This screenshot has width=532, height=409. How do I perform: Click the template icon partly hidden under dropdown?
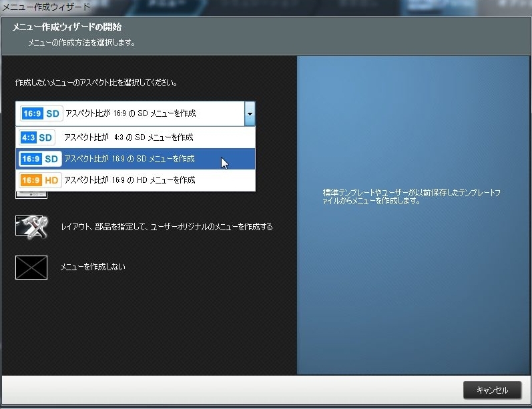pyautogui.click(x=31, y=195)
